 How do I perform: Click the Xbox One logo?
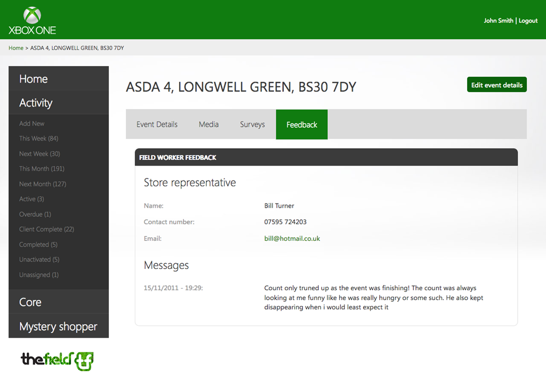coord(32,21)
